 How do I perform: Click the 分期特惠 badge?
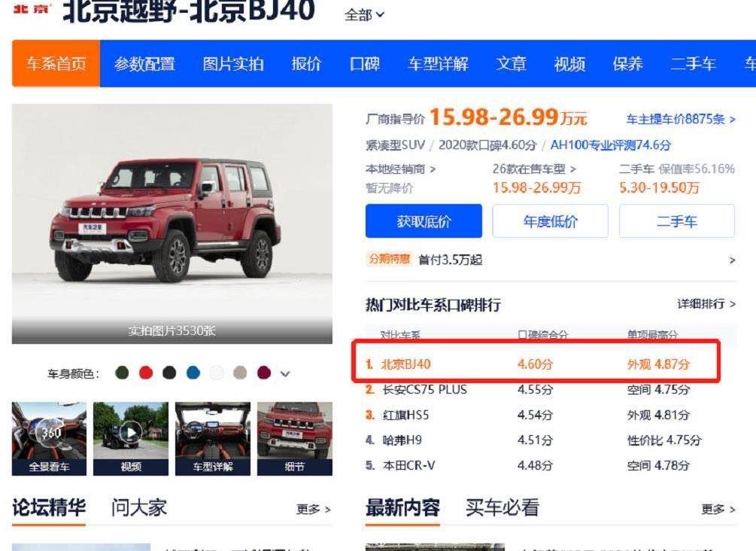390,259
